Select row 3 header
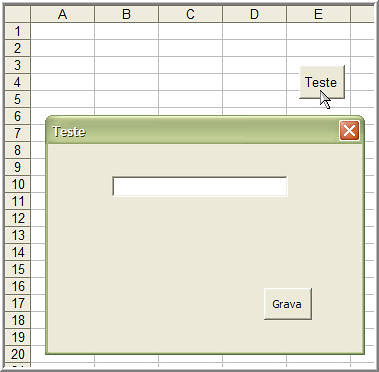Screen dimensions: 379x372 point(17,65)
